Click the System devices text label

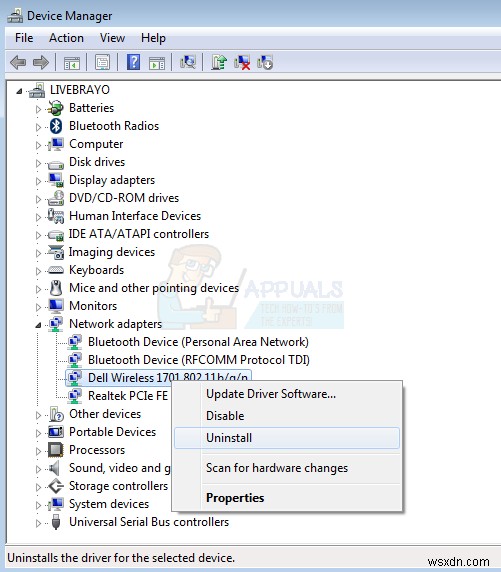coord(109,504)
